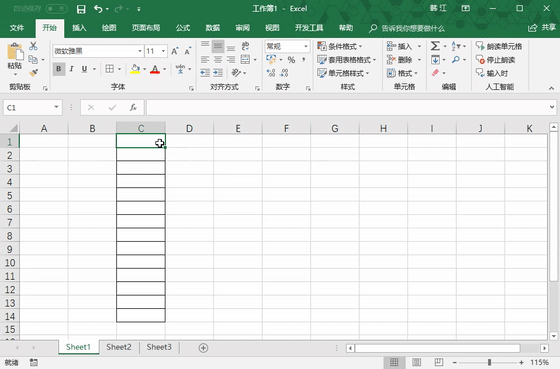Open the number format dropdown

click(x=306, y=46)
